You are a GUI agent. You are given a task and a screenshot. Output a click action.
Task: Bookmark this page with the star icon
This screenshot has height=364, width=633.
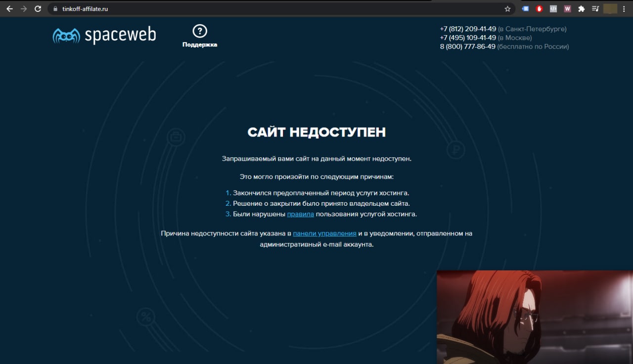507,9
